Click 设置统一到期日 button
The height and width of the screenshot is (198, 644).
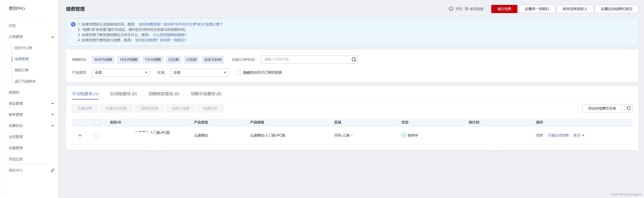537,9
